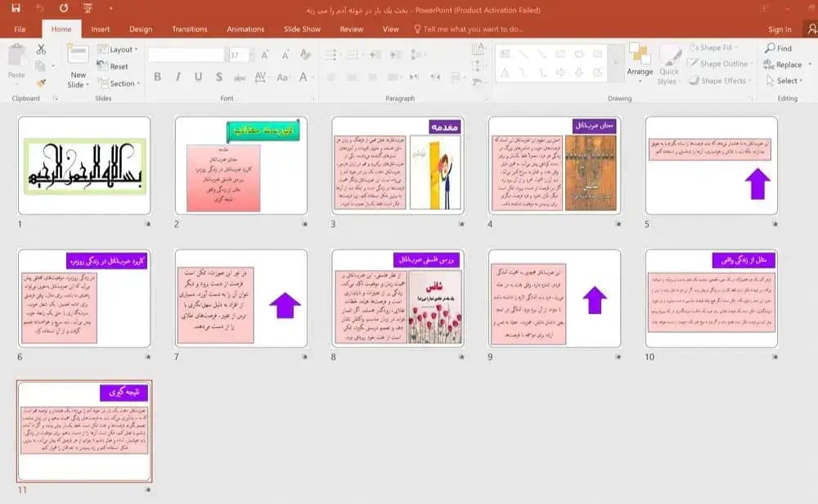818x504 pixels.
Task: Click the Copy icon
Action: click(x=40, y=65)
